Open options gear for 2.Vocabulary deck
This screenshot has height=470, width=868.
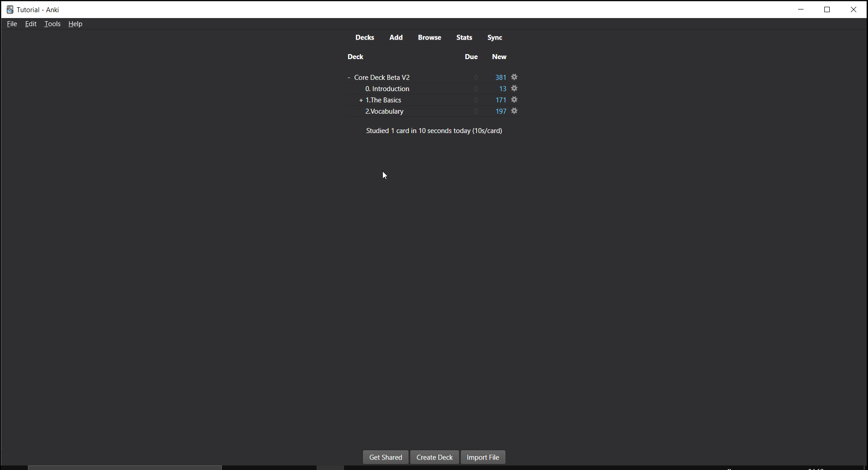(514, 111)
